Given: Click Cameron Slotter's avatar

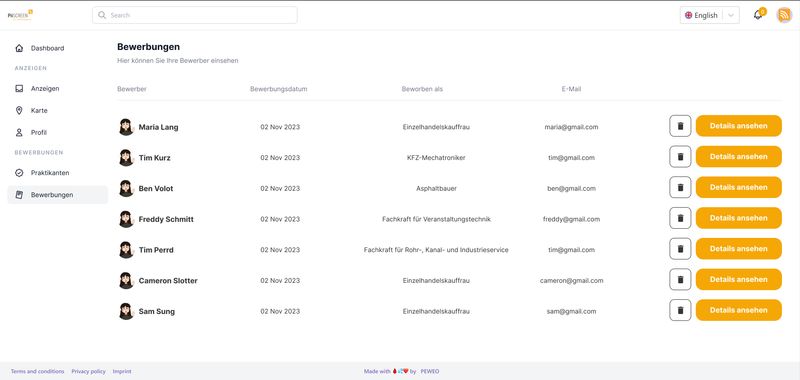Looking at the screenshot, I should click(x=126, y=281).
